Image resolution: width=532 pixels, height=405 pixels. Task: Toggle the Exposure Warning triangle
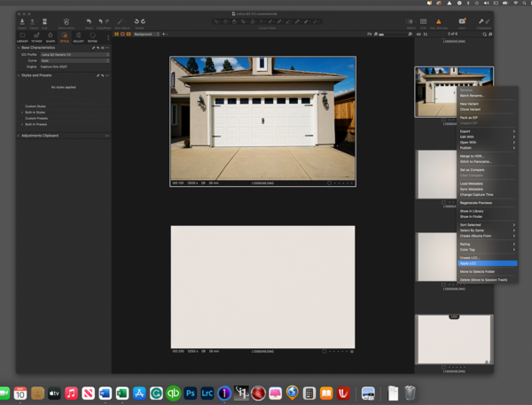pos(439,21)
